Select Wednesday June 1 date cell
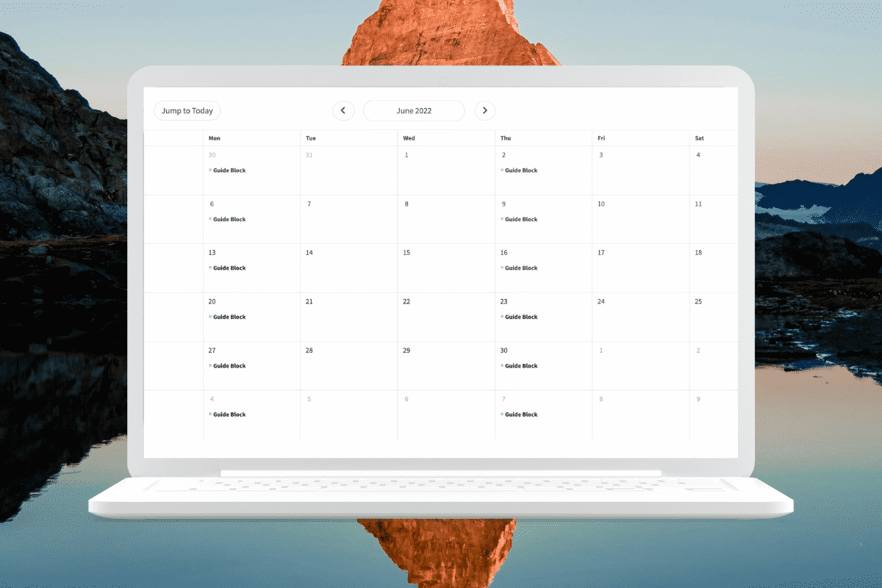 tap(446, 171)
